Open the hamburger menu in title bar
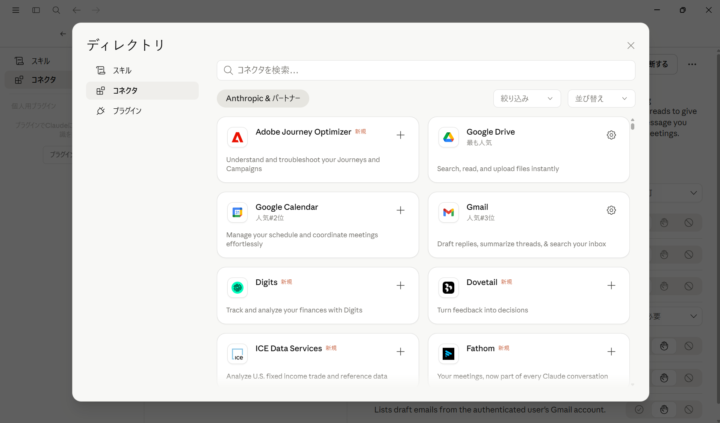 [x=16, y=10]
